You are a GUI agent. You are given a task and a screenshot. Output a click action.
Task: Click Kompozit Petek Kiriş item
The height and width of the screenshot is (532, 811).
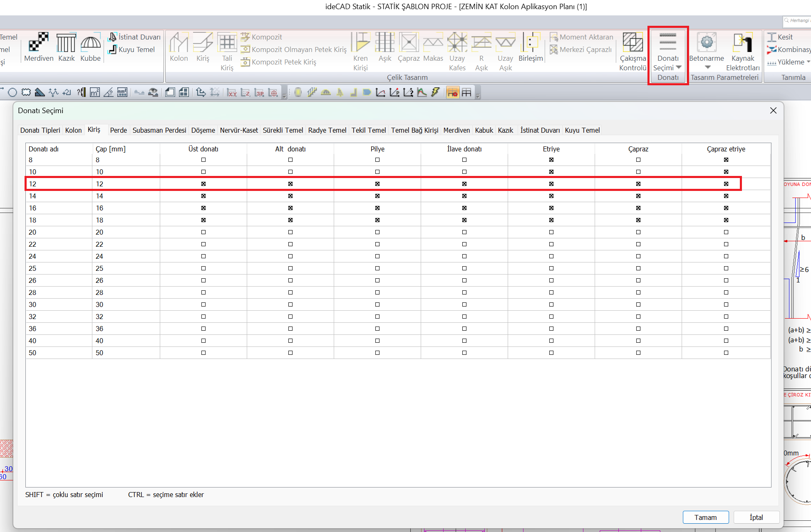click(x=279, y=62)
